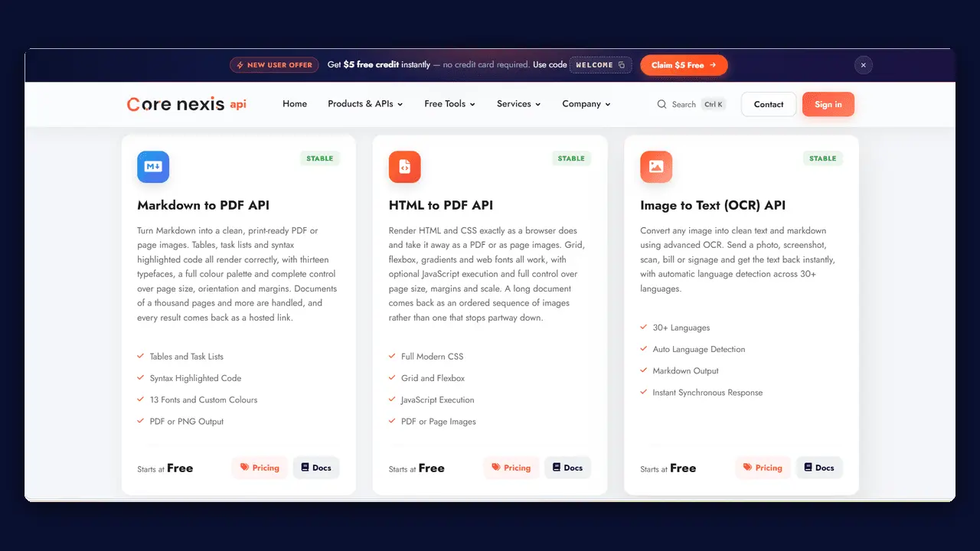Select the '30+ Languages' feature
This screenshot has height=551, width=980.
click(x=675, y=328)
